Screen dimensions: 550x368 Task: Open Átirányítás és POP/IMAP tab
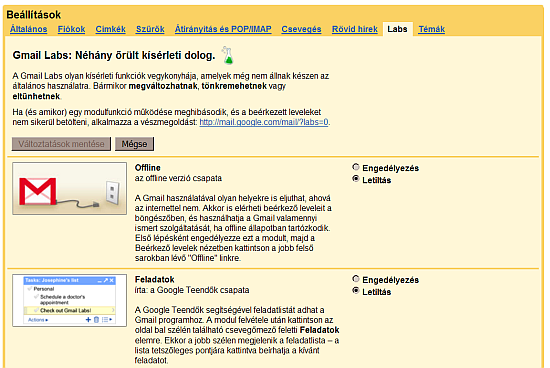pyautogui.click(x=223, y=29)
